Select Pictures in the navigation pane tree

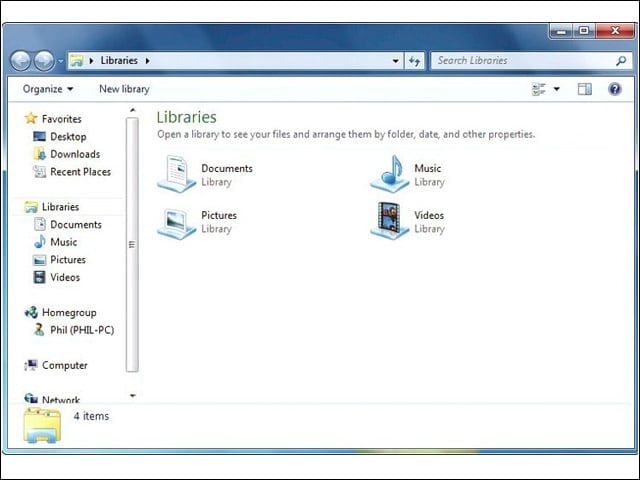tap(60, 260)
